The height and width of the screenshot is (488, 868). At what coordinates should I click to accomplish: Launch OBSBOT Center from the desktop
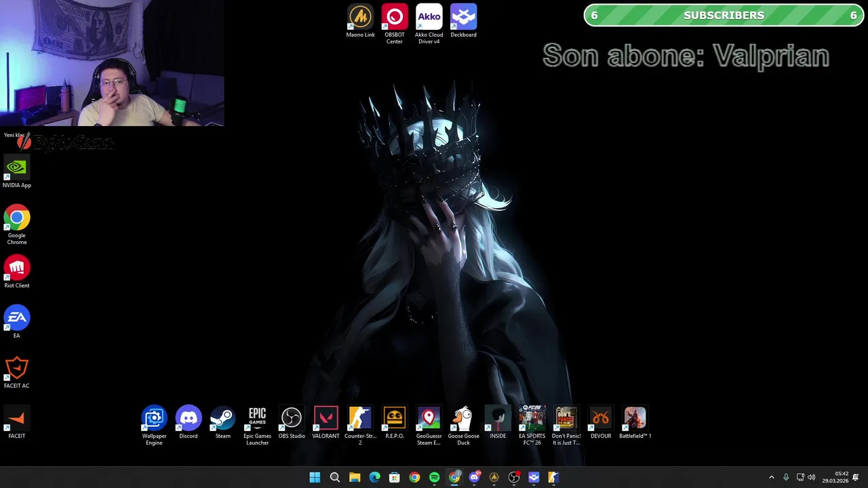click(394, 24)
